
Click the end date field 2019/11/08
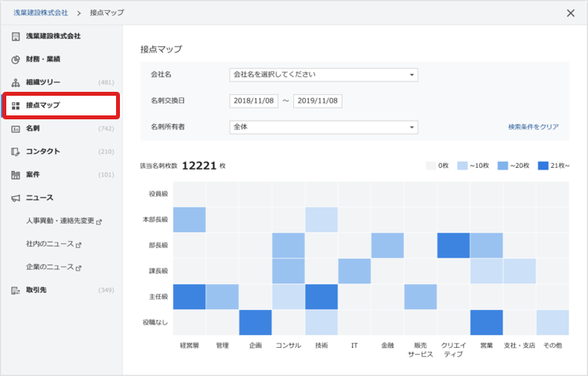(318, 101)
